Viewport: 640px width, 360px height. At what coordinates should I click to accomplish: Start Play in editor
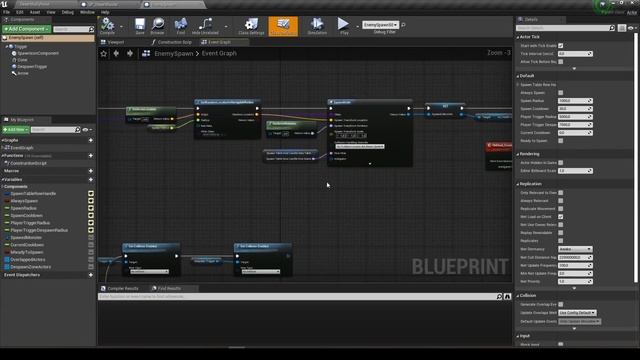(x=343, y=24)
